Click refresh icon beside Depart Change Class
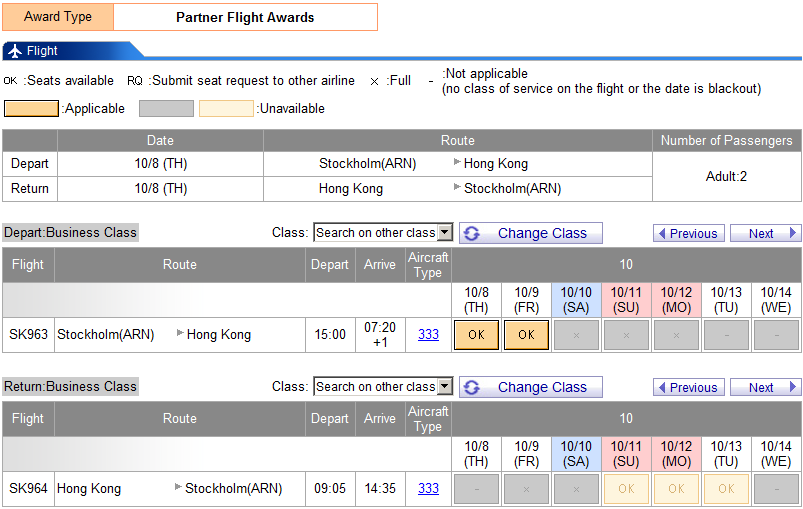Image resolution: width=803 pixels, height=509 pixels. pos(472,233)
